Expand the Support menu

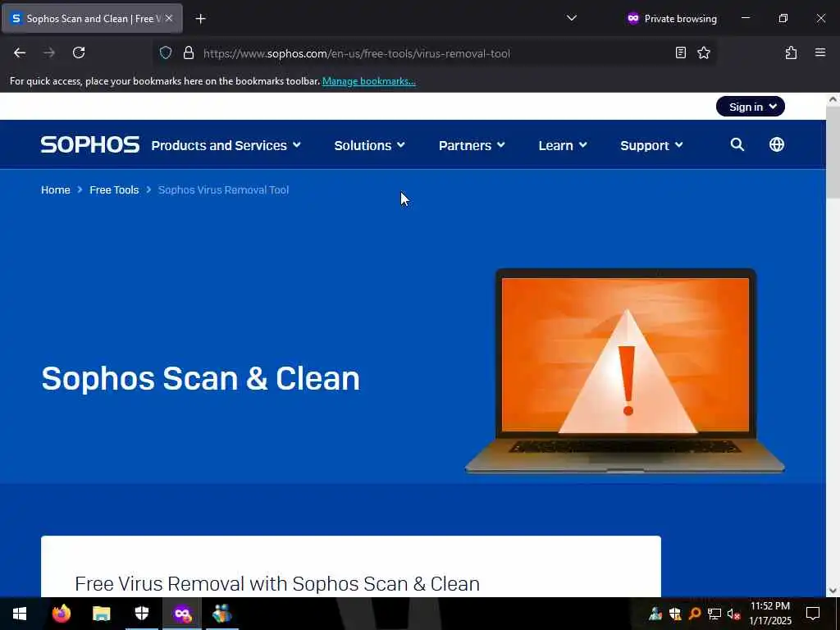point(651,146)
